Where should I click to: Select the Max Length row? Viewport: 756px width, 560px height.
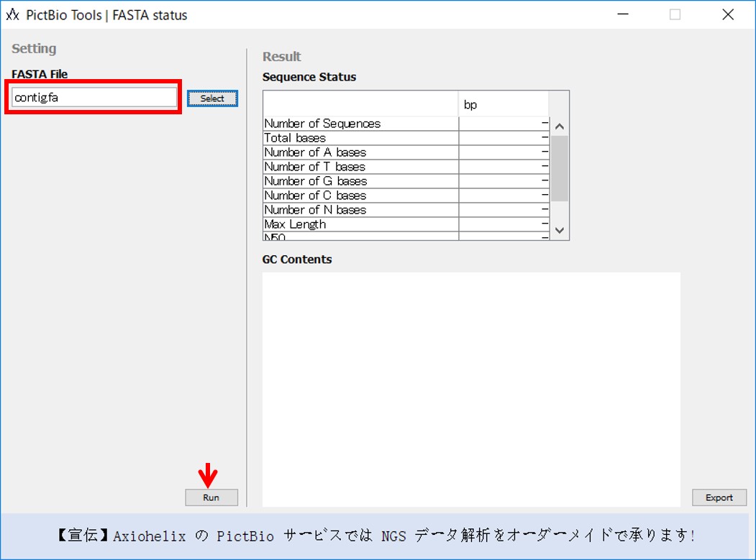click(x=360, y=224)
